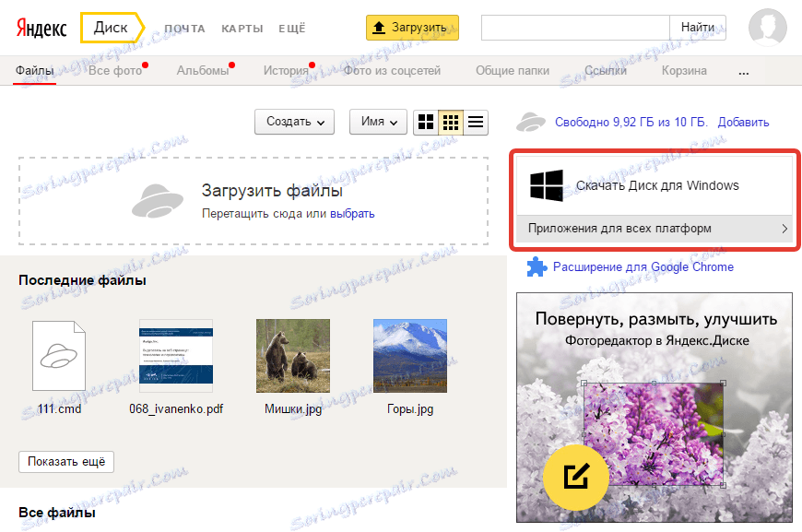This screenshot has width=802, height=532.
Task: Open the Горы.jpg mountains thumbnail
Action: 410,356
